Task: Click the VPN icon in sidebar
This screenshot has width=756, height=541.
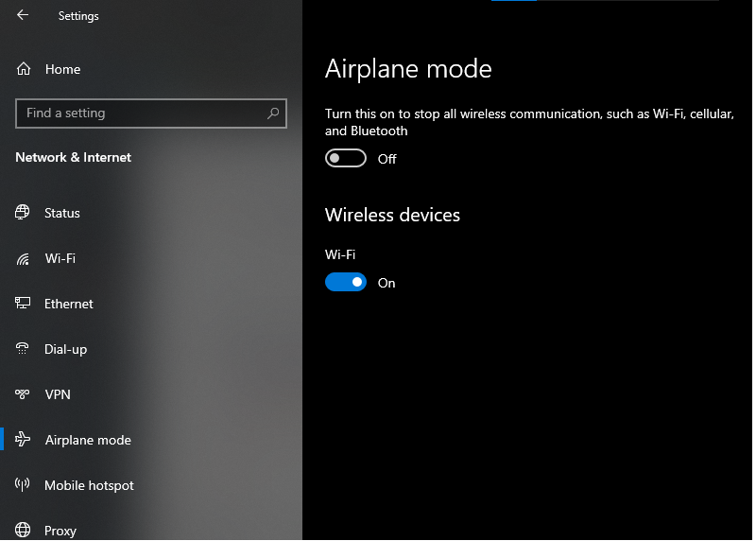Action: pos(22,394)
